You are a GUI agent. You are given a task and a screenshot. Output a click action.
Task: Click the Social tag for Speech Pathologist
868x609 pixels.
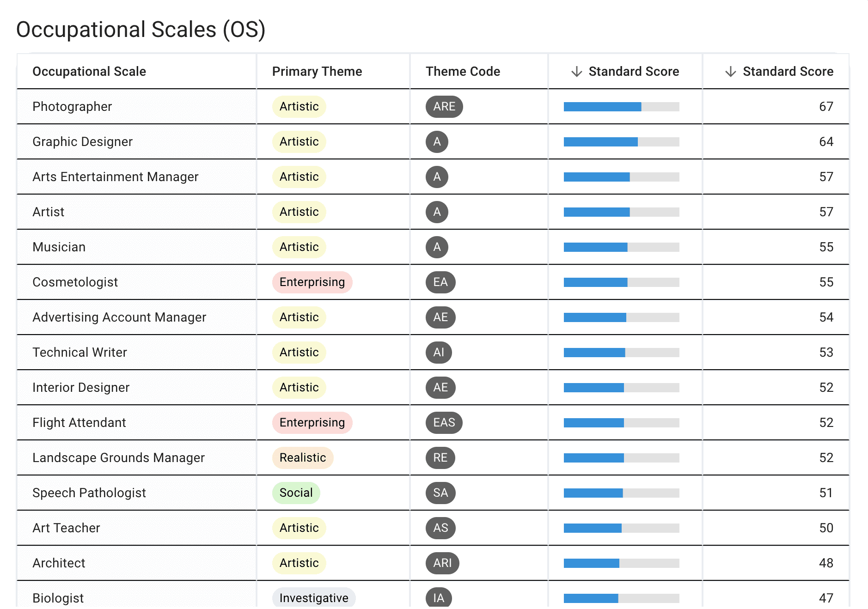pyautogui.click(x=296, y=493)
